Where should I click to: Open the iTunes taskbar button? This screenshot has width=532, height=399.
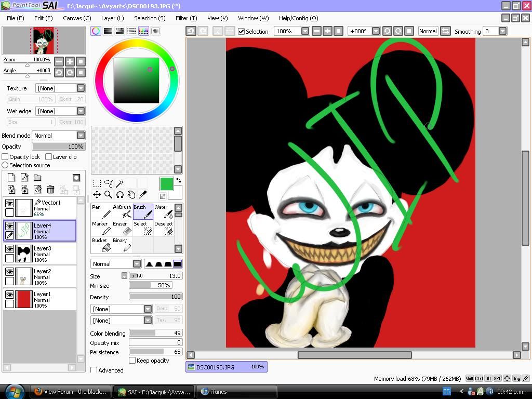click(x=237, y=392)
